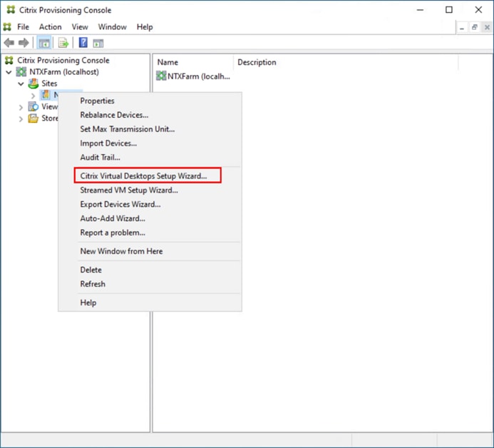
Task: Open the File menu
Action: tap(23, 27)
